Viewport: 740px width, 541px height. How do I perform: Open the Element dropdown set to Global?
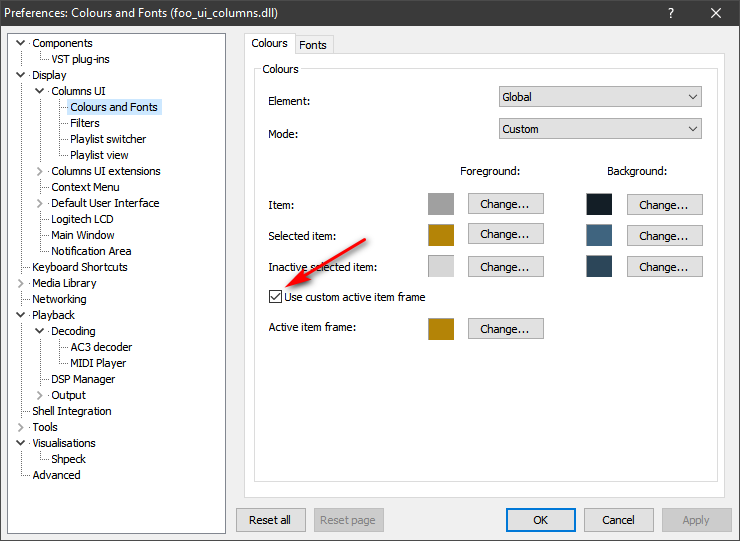(x=600, y=97)
